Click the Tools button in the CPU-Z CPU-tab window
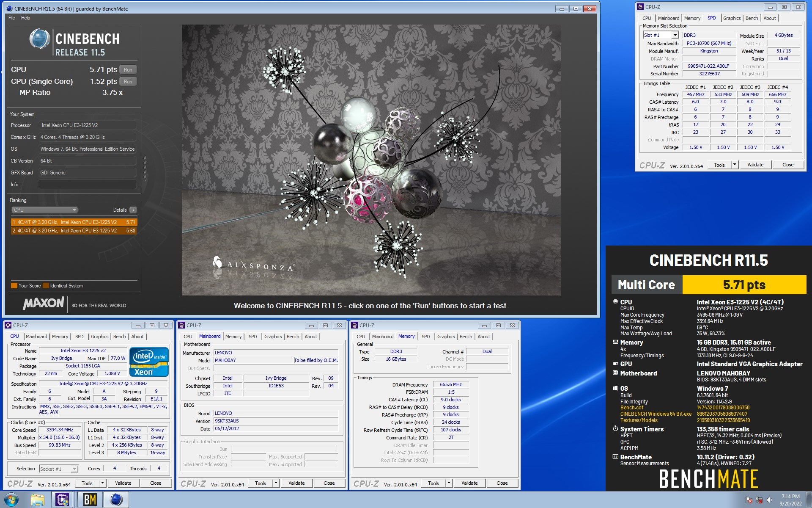 pos(87,483)
